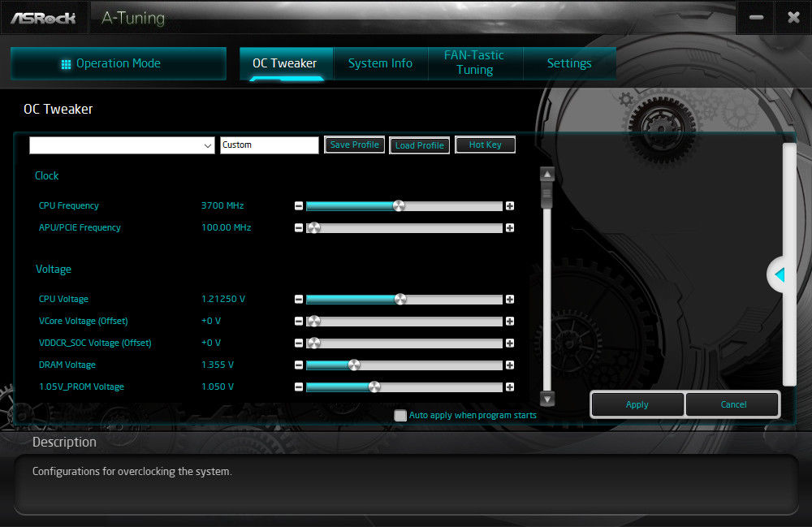Open the profile selection dropdown
Image resolution: width=812 pixels, height=527 pixels.
click(123, 145)
